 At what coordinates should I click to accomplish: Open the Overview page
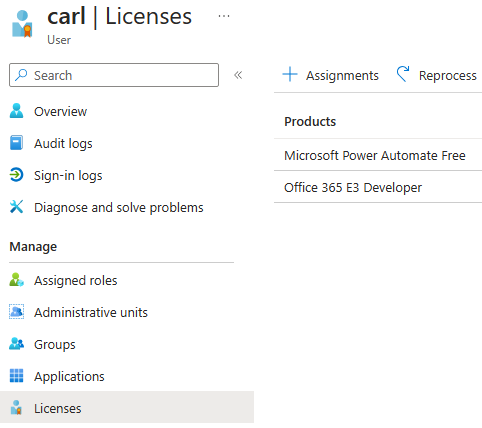point(60,111)
